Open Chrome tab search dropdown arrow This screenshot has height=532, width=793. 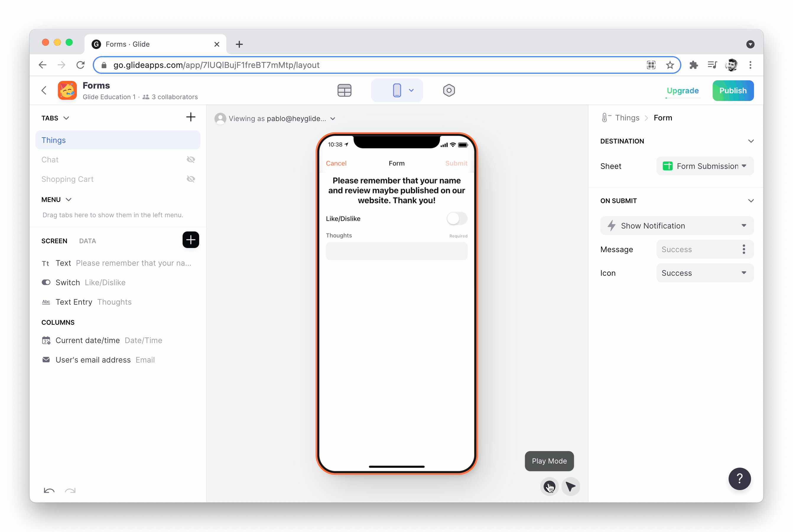(750, 45)
